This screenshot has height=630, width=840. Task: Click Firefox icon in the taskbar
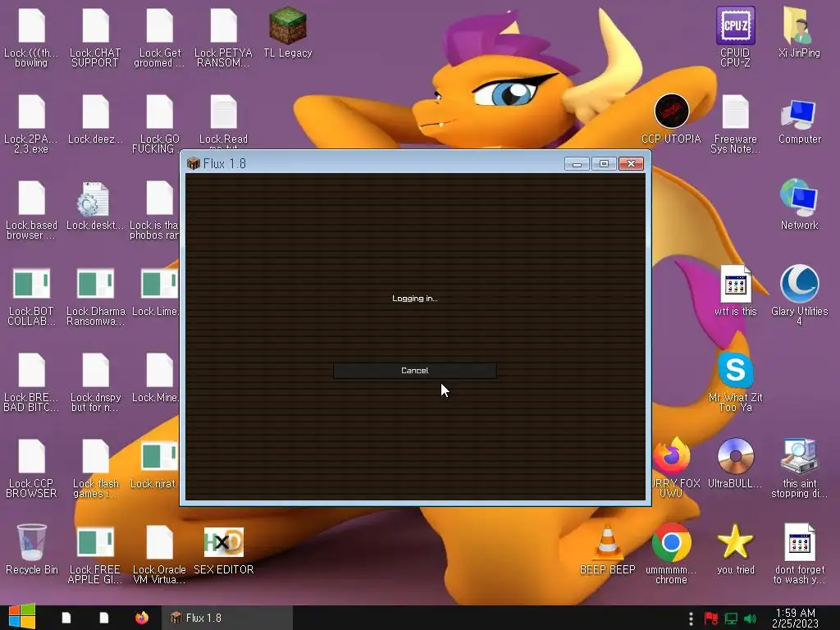pyautogui.click(x=141, y=618)
